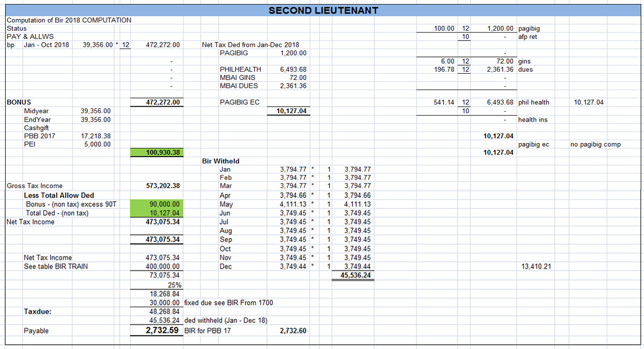644x349 pixels.
Task: Select the 'pagibig' label at far right
Action: 529,28
